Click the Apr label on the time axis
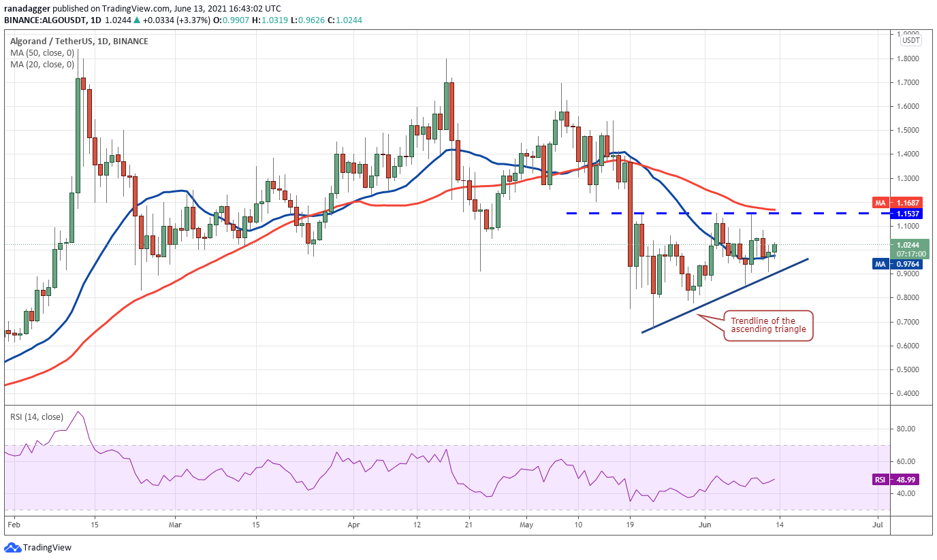The height and width of the screenshot is (560, 937). coord(353,525)
